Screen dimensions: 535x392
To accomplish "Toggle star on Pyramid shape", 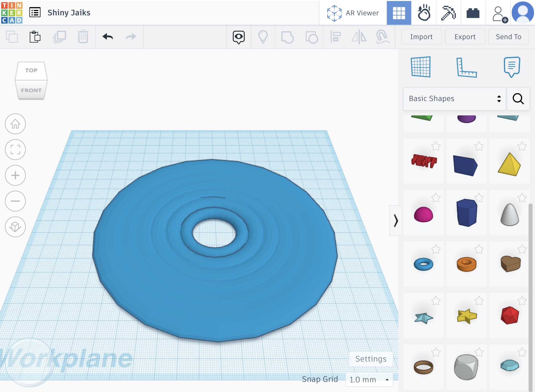I will 522,146.
